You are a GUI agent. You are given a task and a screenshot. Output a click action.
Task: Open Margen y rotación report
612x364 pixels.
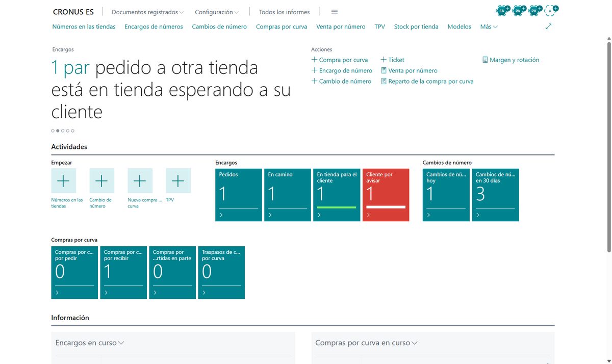tap(511, 60)
